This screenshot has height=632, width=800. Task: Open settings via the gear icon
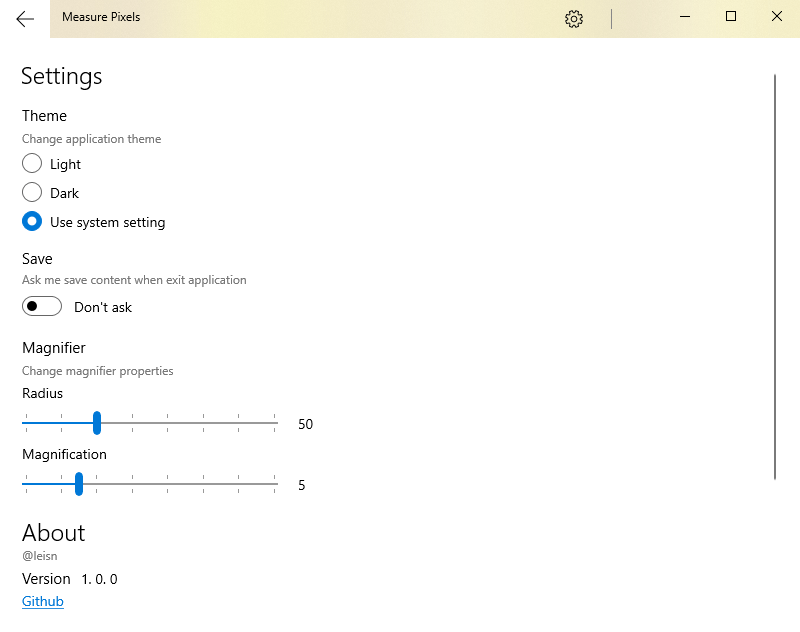click(x=573, y=19)
